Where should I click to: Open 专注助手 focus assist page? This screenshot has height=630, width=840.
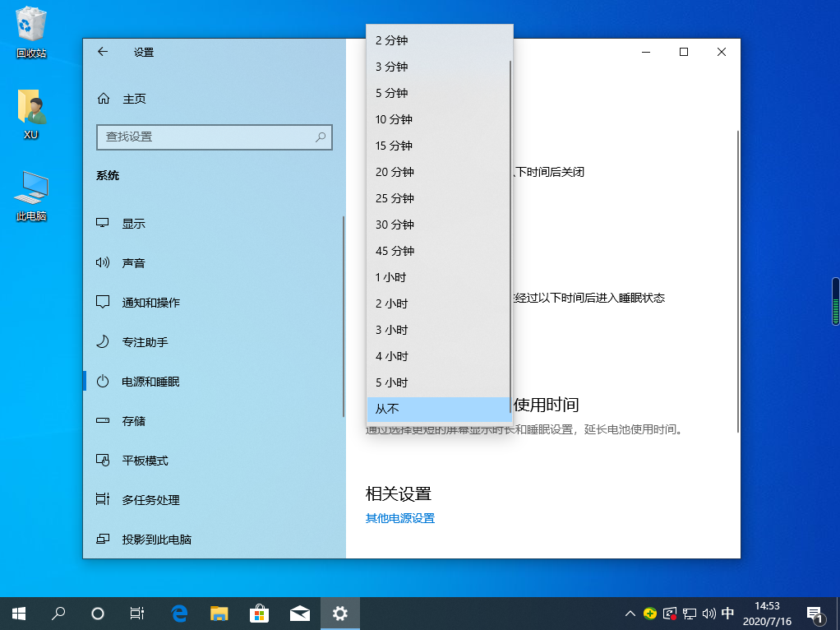(x=213, y=342)
